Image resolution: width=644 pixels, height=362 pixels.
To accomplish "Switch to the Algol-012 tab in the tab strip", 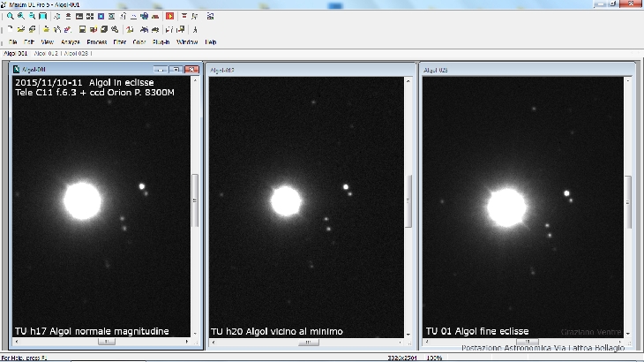I will pyautogui.click(x=45, y=55).
